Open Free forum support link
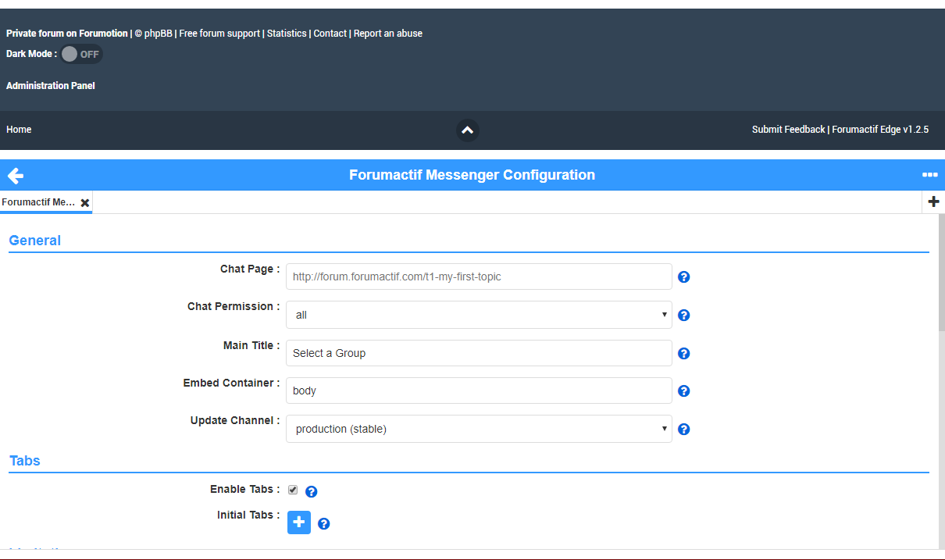This screenshot has width=945, height=560. click(219, 34)
